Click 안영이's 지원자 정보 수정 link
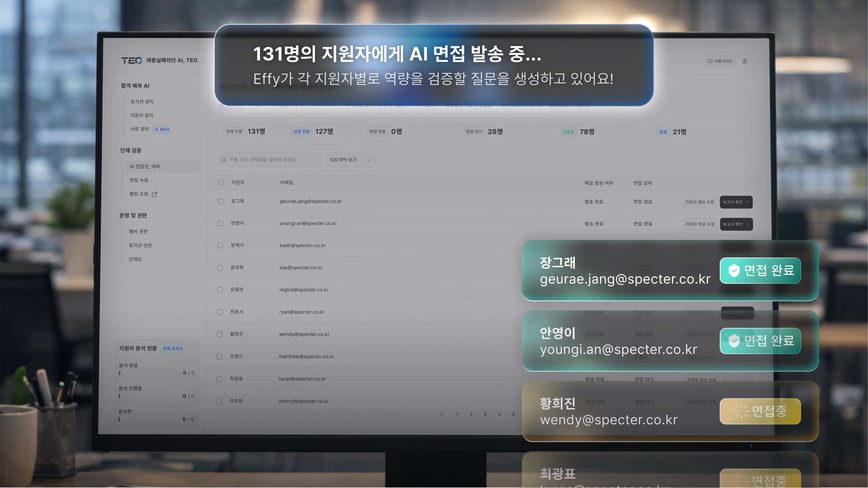The height and width of the screenshot is (488, 868). [x=699, y=224]
